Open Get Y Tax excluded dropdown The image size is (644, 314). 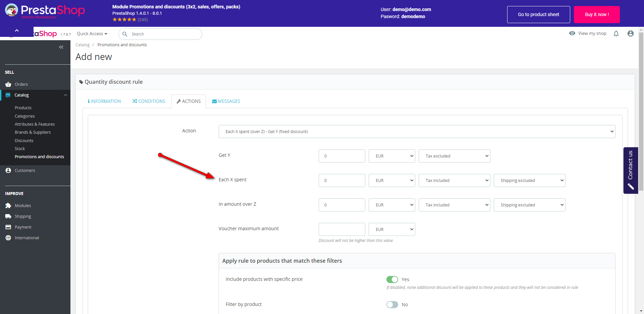coord(454,156)
